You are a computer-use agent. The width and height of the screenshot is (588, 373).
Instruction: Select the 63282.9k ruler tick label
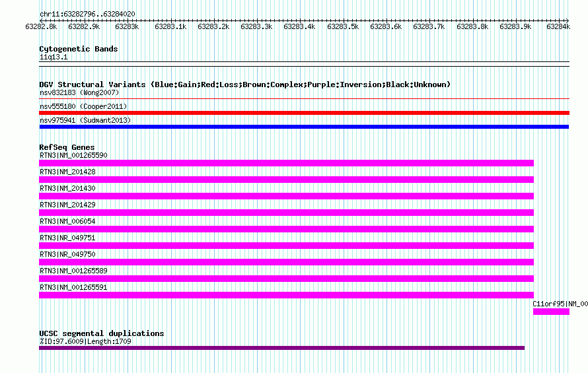coord(84,26)
